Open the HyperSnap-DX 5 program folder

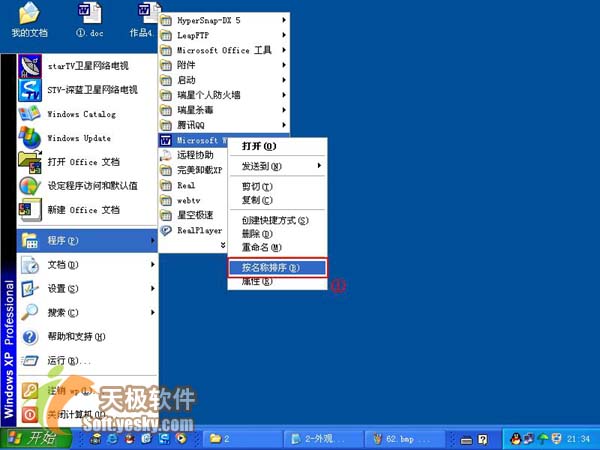pos(224,20)
